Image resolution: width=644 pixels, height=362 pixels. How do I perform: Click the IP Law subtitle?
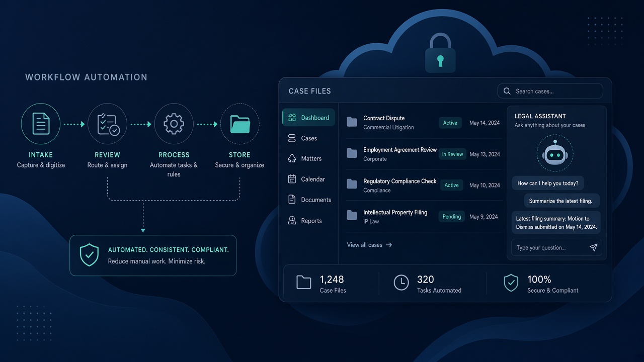[x=371, y=221]
